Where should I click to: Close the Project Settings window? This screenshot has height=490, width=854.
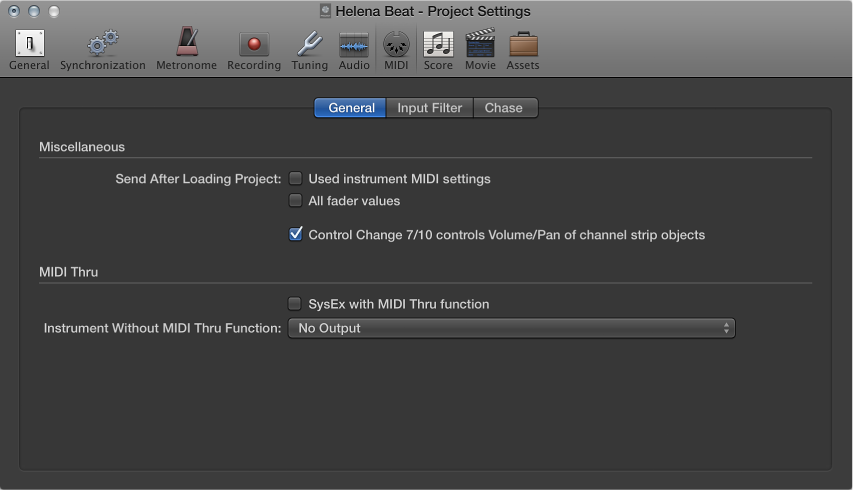[x=14, y=11]
